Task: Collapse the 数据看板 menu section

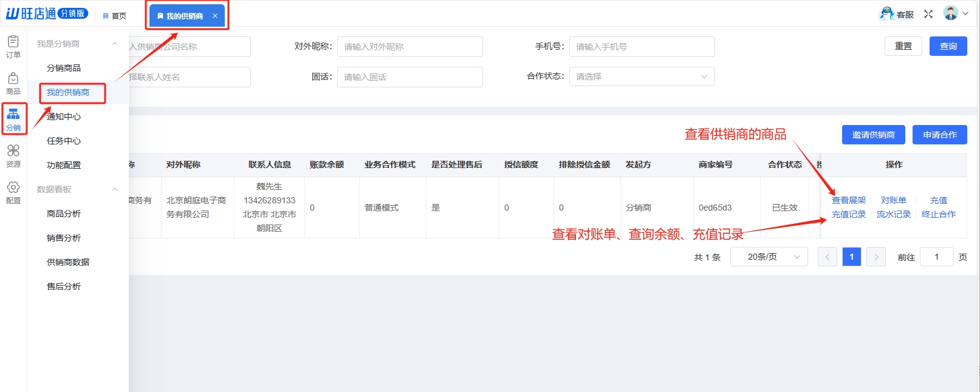Action: tap(114, 189)
